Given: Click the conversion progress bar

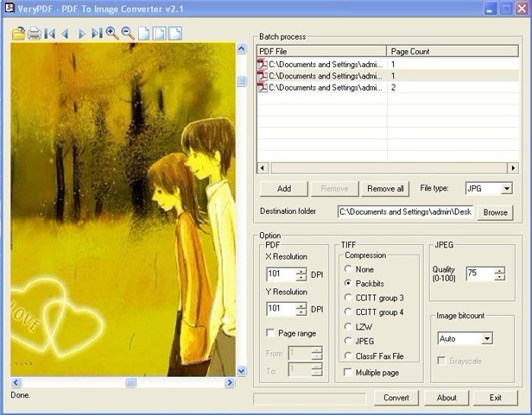Looking at the screenshot, I should (310, 399).
